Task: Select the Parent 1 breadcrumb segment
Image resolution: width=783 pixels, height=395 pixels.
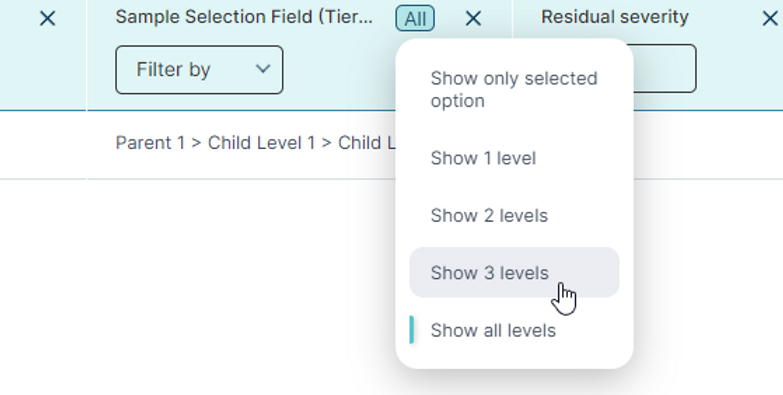Action: tap(150, 143)
